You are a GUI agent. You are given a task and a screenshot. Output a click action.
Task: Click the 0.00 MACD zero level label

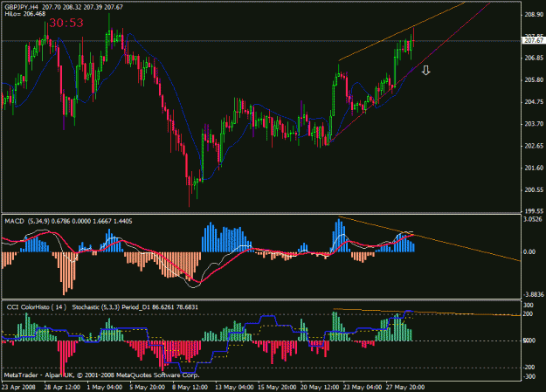(x=529, y=251)
